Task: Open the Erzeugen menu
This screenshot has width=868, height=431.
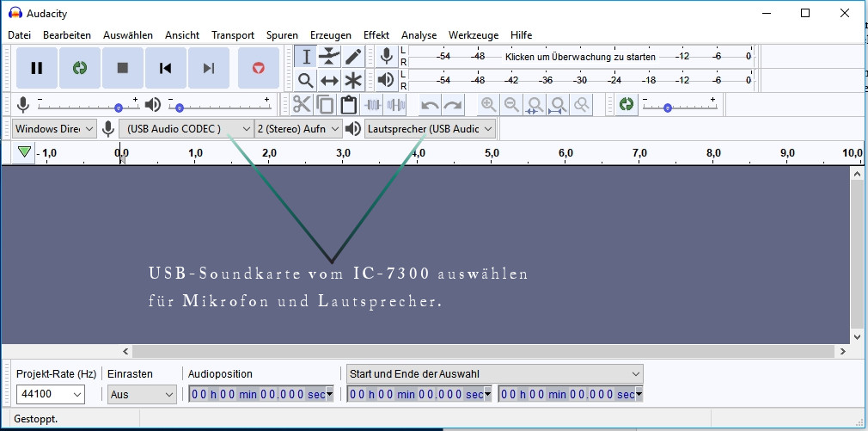Action: point(331,35)
